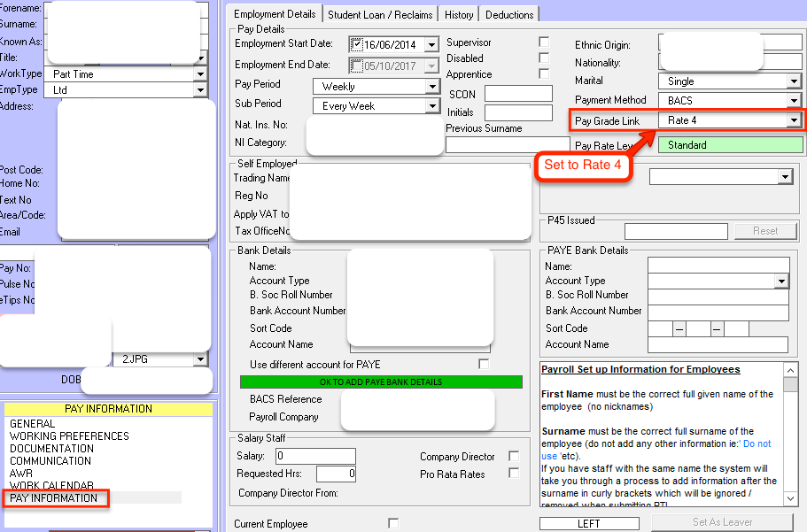Tick the Company Director checkbox
The height and width of the screenshot is (532, 807).
514,457
